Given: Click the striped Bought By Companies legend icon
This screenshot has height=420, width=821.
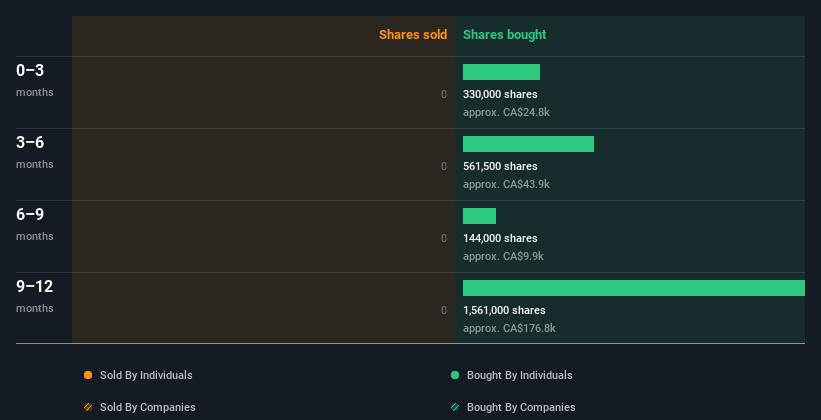Looking at the screenshot, I should [455, 407].
